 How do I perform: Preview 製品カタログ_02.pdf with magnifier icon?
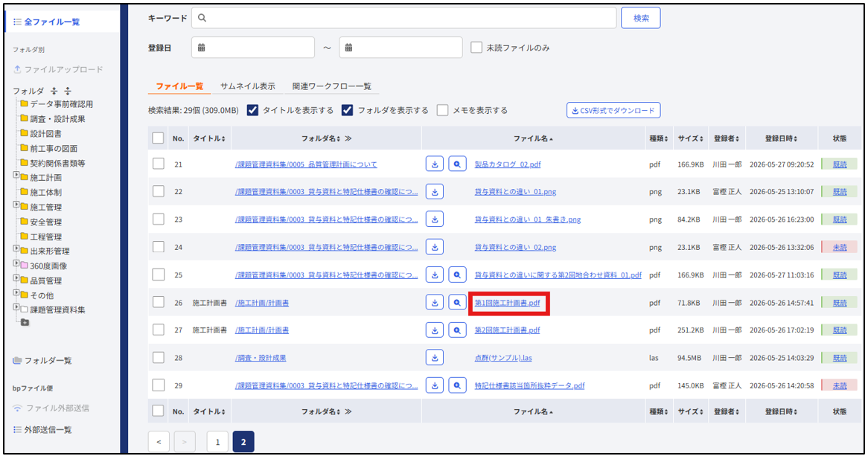pos(457,164)
